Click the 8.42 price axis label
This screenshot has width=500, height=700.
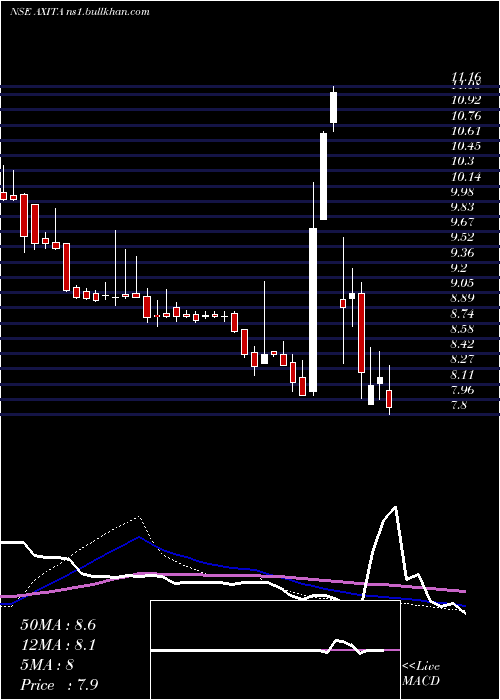463,344
